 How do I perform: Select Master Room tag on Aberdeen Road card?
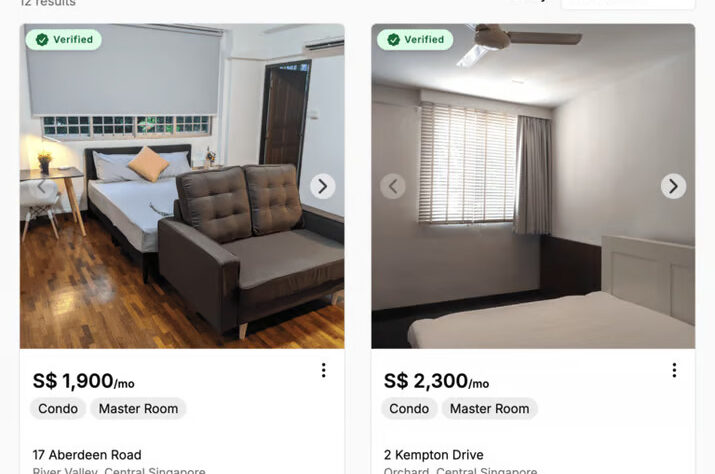click(138, 408)
